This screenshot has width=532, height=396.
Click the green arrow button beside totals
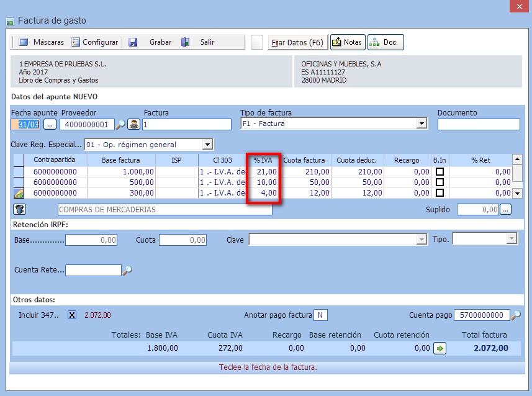[440, 348]
